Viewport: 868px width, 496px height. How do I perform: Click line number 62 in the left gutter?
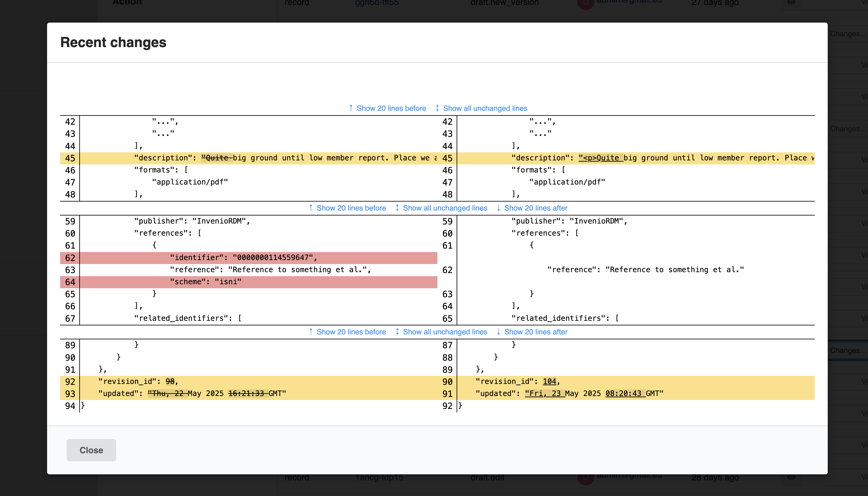click(x=70, y=258)
